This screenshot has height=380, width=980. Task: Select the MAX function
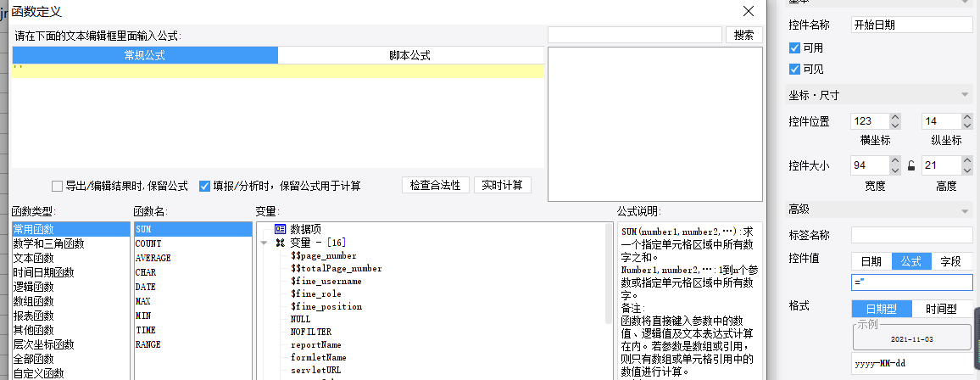click(193, 301)
